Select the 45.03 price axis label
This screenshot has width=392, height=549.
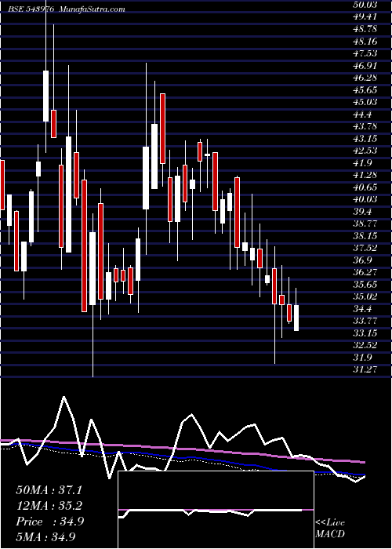click(x=365, y=102)
